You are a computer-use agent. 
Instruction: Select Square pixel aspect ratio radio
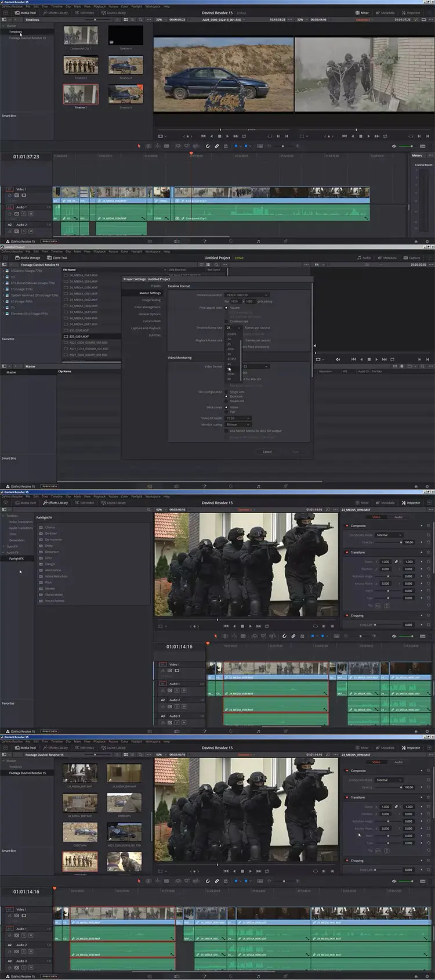[x=227, y=308]
